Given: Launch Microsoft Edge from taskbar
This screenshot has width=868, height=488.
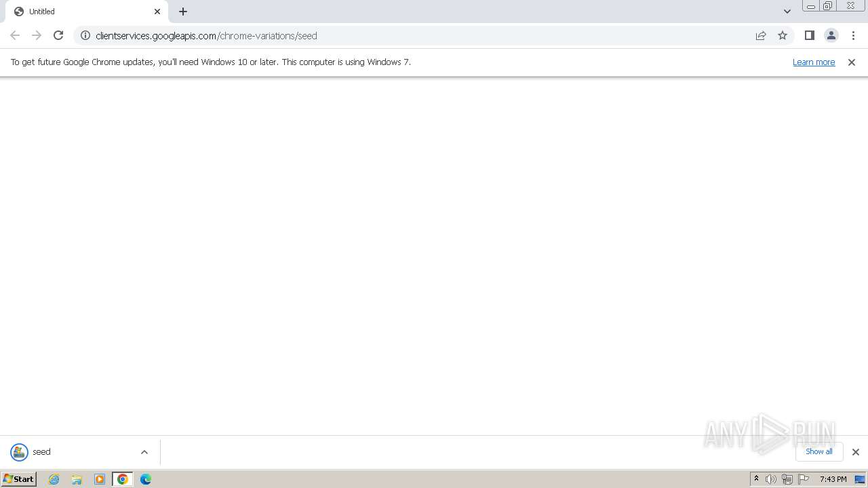Looking at the screenshot, I should click(146, 479).
